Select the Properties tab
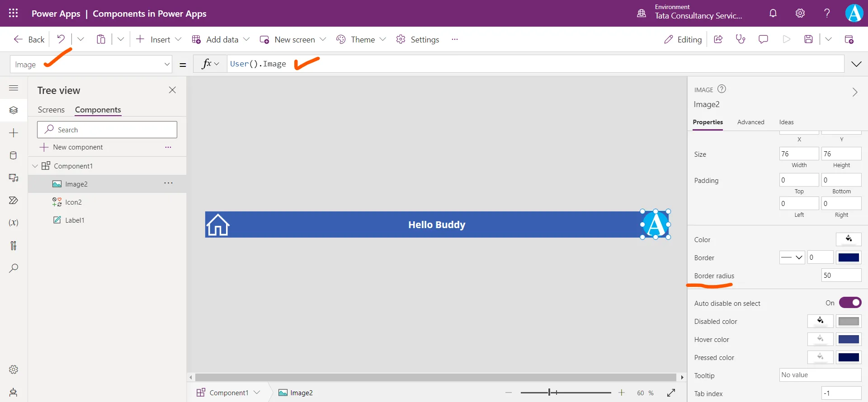Viewport: 868px width, 402px height. pos(708,122)
